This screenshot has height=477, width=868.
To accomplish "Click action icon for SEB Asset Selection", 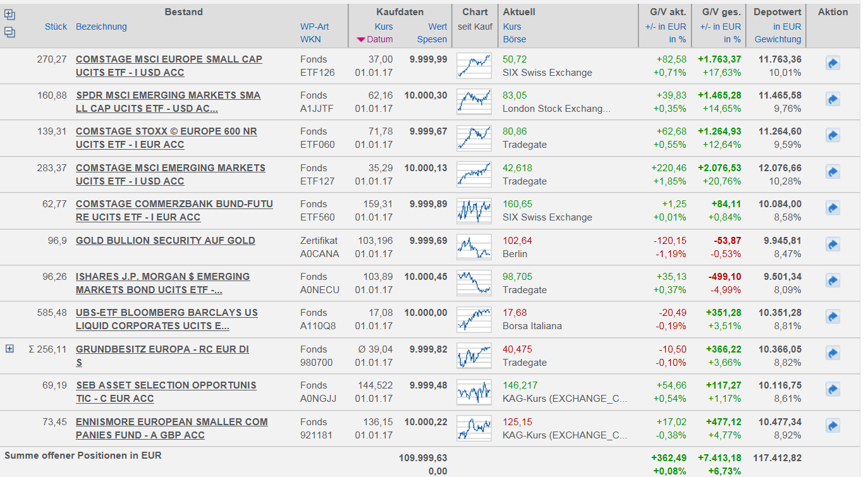I will 833,389.
